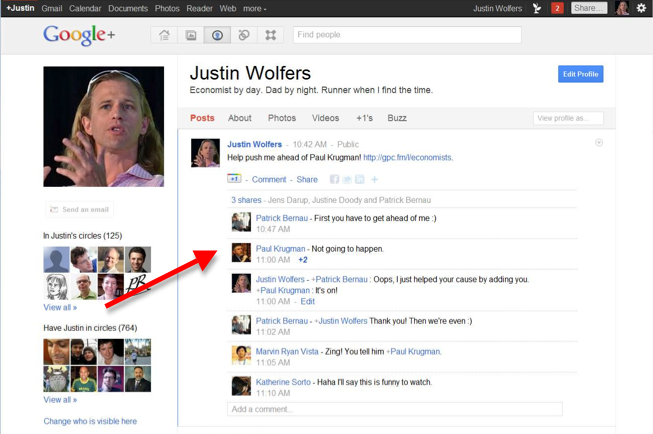The image size is (653, 434).
Task: Open the 'more' menu in top bar
Action: click(x=254, y=8)
